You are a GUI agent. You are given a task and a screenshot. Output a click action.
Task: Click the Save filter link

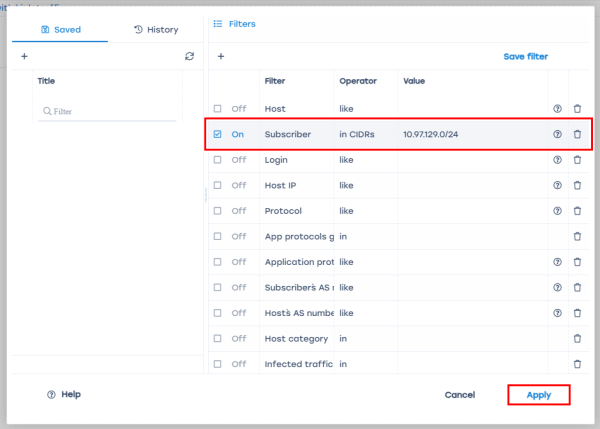pos(525,57)
